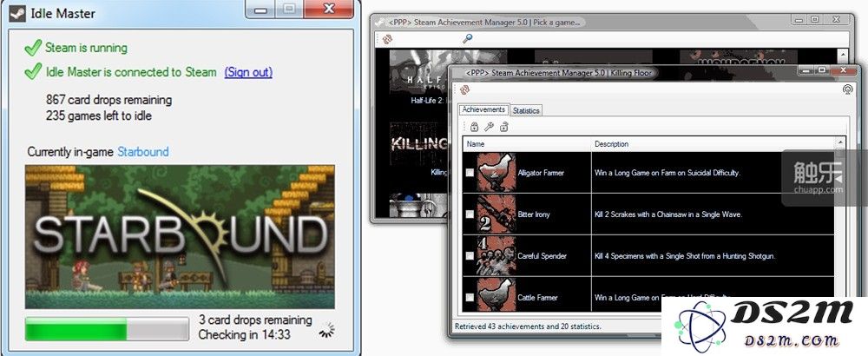
Task: Minimize the Idle Master window
Action: [260, 10]
